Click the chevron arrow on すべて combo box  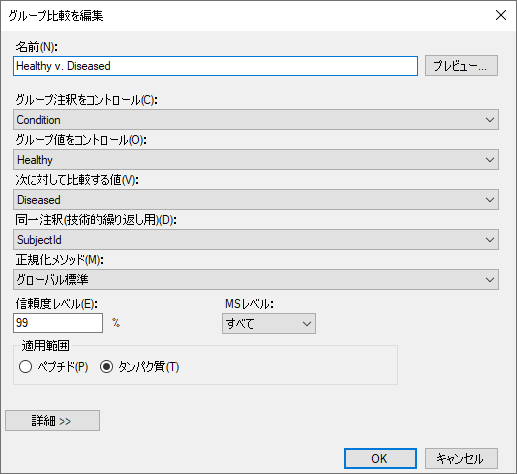click(x=307, y=323)
